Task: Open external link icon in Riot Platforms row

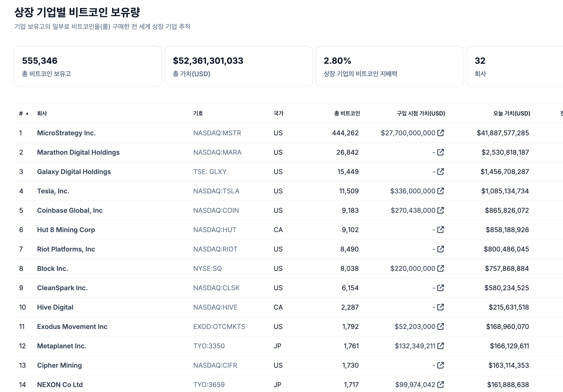Action: pos(440,249)
